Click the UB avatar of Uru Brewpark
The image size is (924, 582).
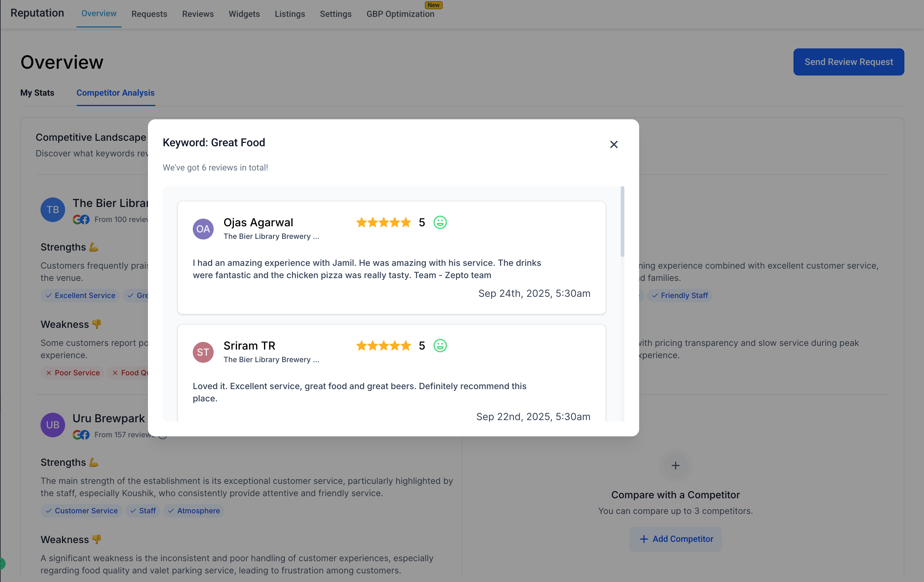tap(52, 425)
